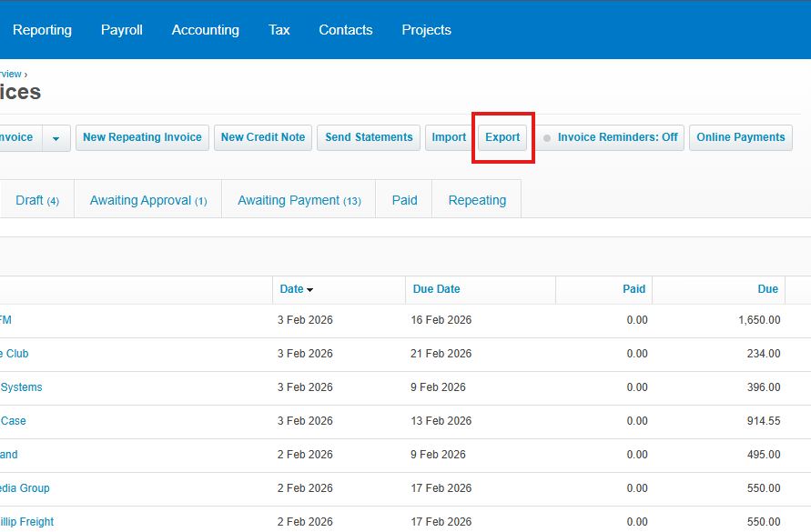Create a New Credit Note
This screenshot has height=532, width=811.
(x=262, y=137)
